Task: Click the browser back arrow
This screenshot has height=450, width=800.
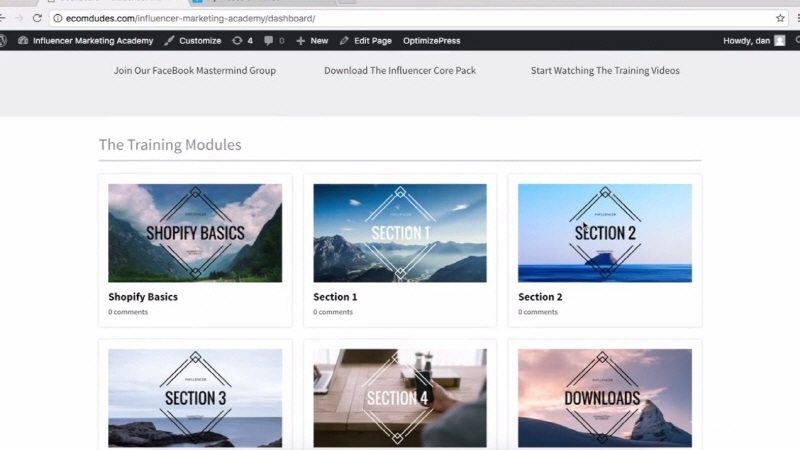Action: pyautogui.click(x=3, y=18)
